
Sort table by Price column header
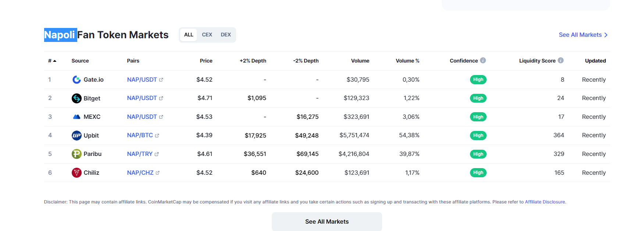pos(206,61)
